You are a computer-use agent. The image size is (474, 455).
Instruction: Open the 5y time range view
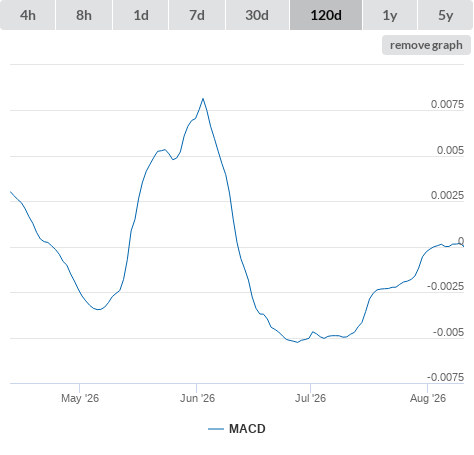coord(445,15)
